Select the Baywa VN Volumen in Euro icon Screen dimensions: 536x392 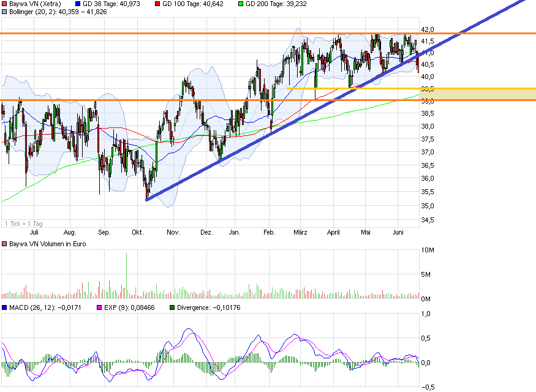tap(4, 244)
